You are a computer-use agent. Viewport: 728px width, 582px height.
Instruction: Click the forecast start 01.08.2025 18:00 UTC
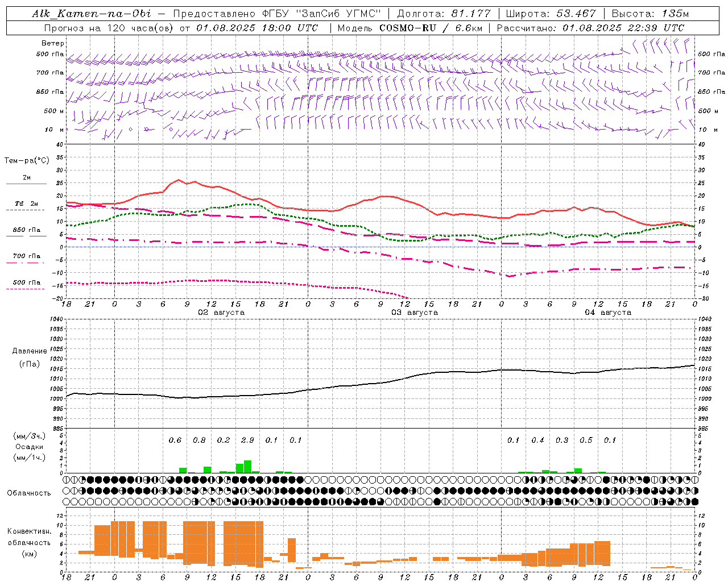click(x=257, y=28)
